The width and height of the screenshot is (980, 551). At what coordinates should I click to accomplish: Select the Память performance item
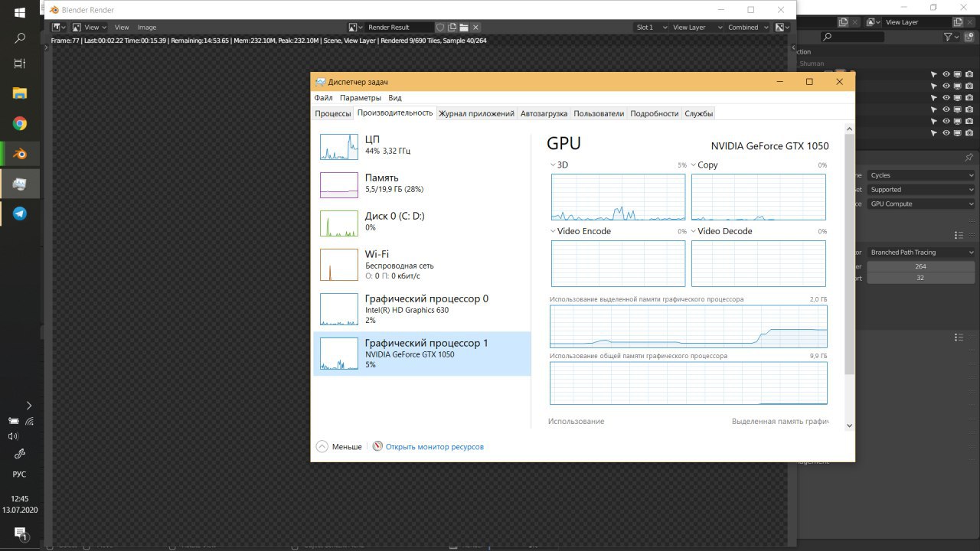(422, 184)
